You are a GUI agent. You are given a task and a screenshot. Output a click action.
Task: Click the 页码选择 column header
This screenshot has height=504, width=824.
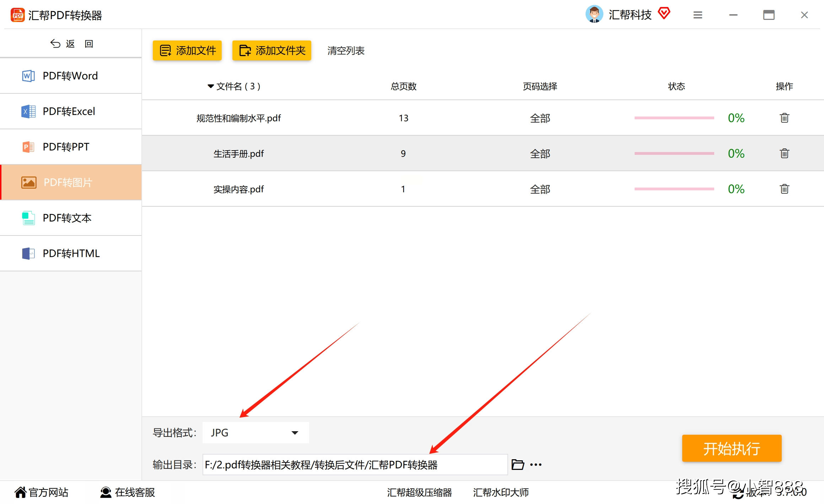540,86
